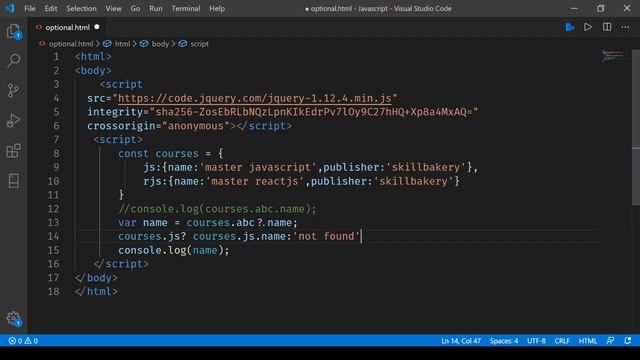Open the Extensions view
Viewport: 640px width, 360px height.
(x=13, y=151)
